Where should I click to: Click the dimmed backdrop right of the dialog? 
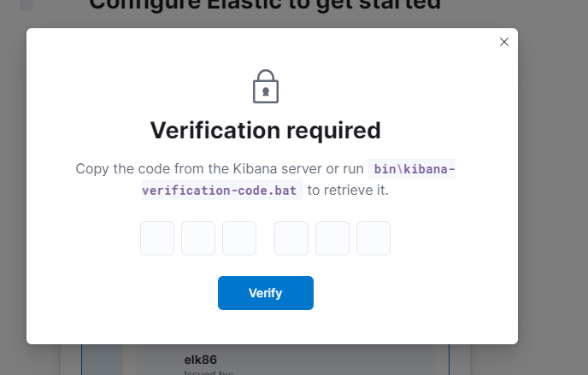point(553,187)
